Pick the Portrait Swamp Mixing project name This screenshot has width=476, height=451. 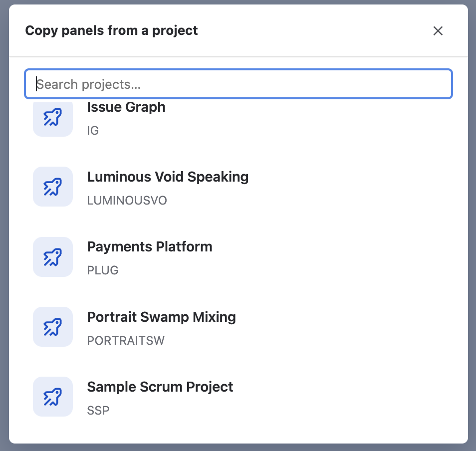[x=162, y=317]
